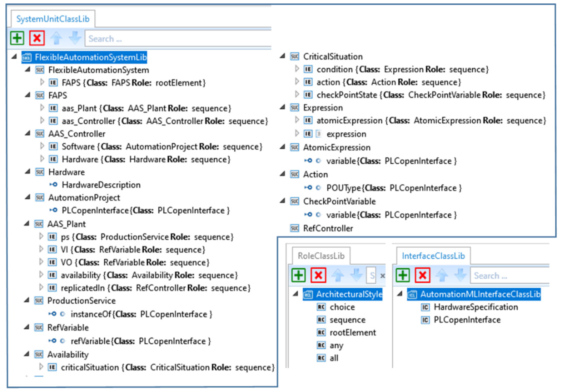
Task: Click the HardwareDescription interface connector icon
Action: 53,184
